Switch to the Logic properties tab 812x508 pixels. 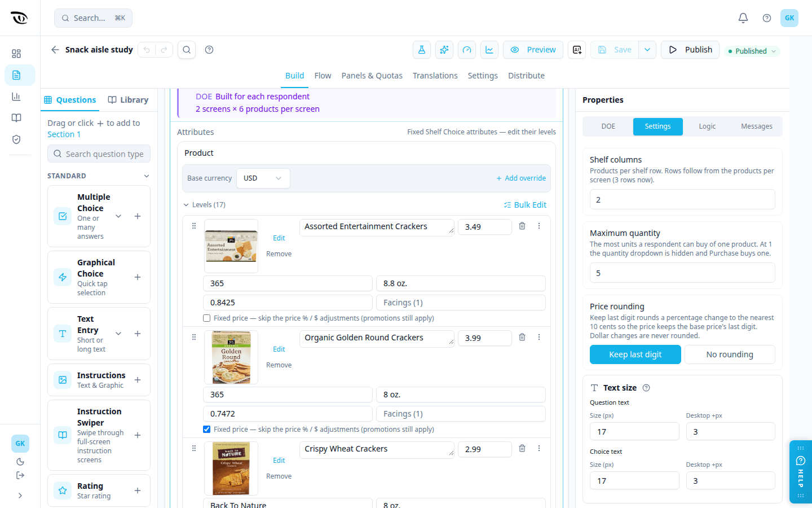click(x=707, y=126)
